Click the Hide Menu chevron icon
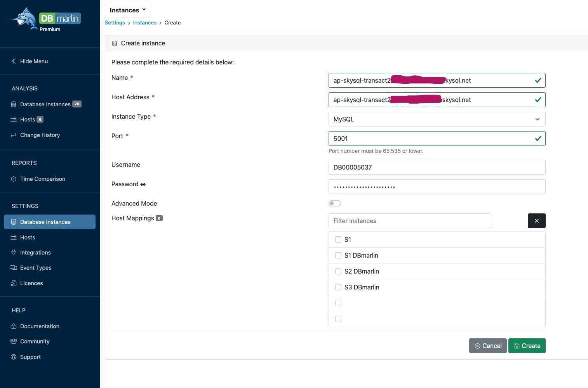Image resolution: width=588 pixels, height=388 pixels. 14,61
